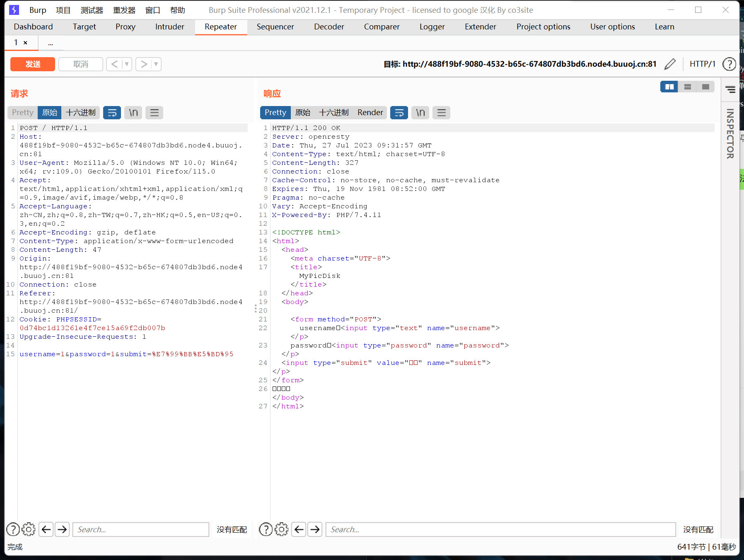The height and width of the screenshot is (560, 744).
Task: Switch to the Decoder tab
Action: (329, 27)
